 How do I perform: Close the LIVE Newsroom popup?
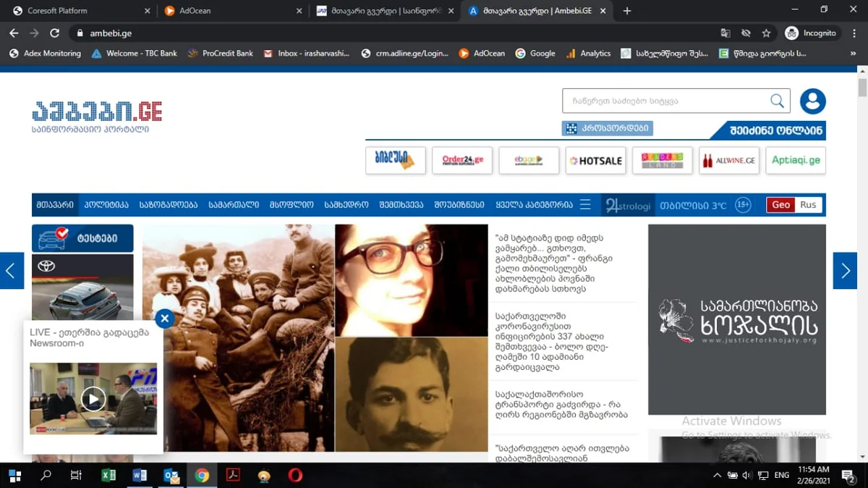[165, 318]
